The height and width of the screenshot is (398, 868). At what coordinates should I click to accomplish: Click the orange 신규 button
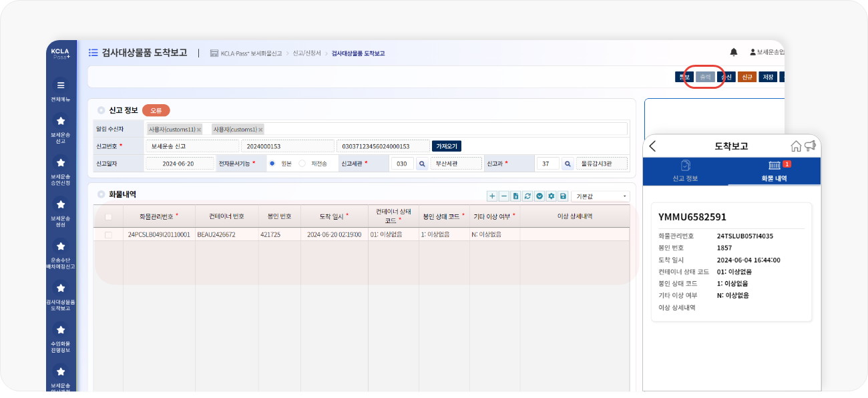746,77
